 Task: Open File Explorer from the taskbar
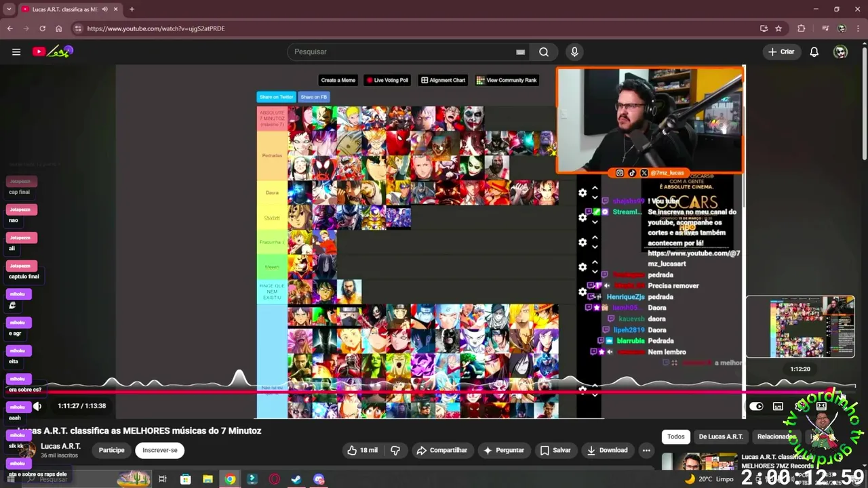(x=208, y=479)
